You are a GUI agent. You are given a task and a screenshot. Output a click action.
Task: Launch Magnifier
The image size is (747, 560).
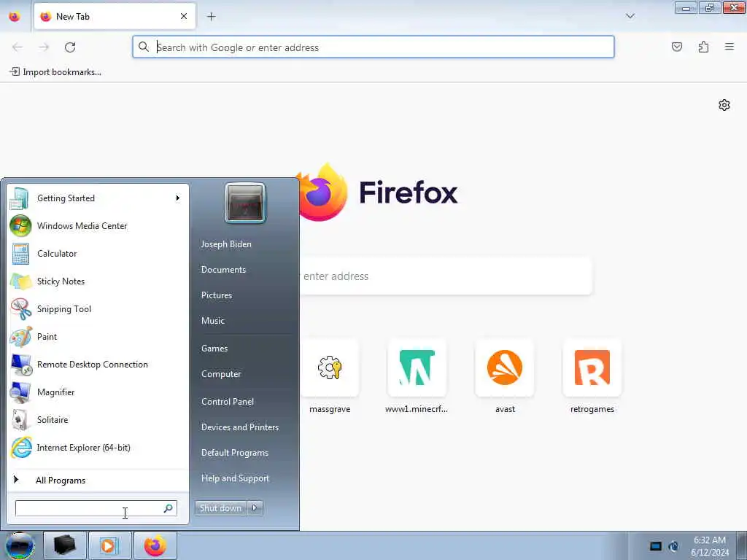coord(98,392)
